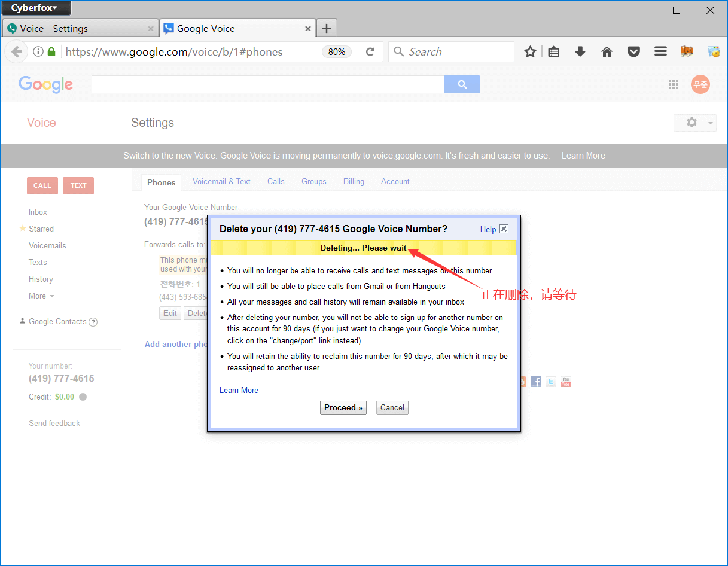Open Google Contacts link
This screenshot has width=728, height=566.
point(57,321)
